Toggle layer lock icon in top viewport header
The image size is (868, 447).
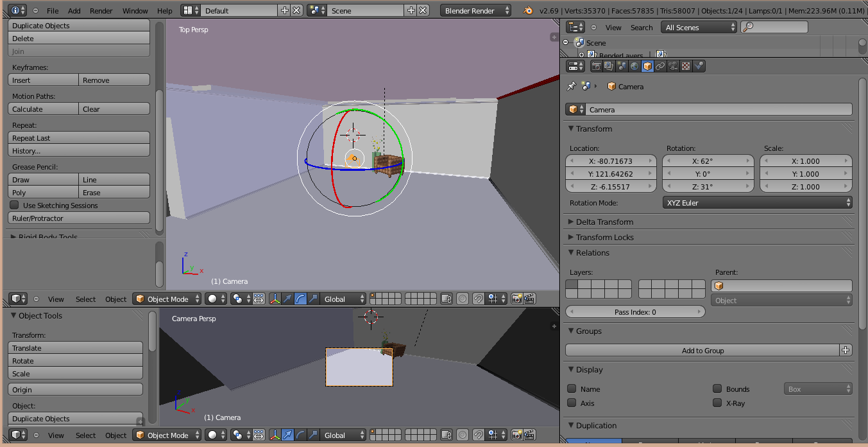[447, 299]
